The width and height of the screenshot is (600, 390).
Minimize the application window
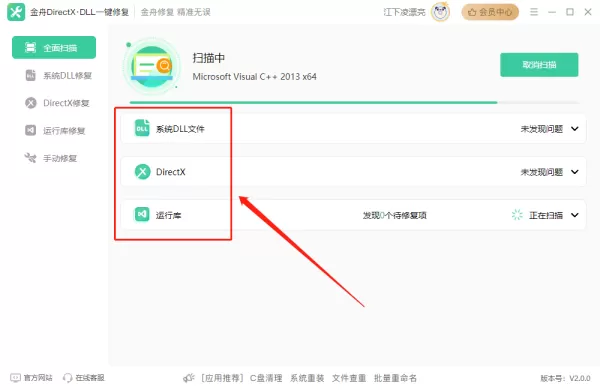tap(552, 12)
